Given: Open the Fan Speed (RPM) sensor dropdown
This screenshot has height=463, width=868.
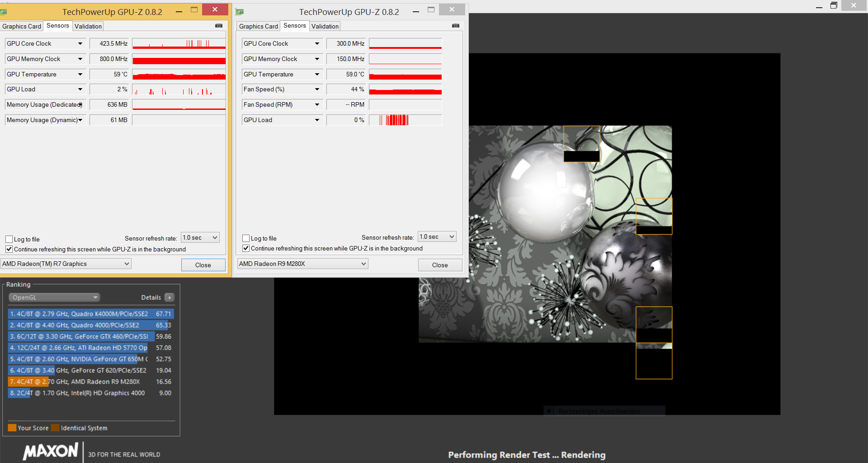Looking at the screenshot, I should pyautogui.click(x=317, y=105).
